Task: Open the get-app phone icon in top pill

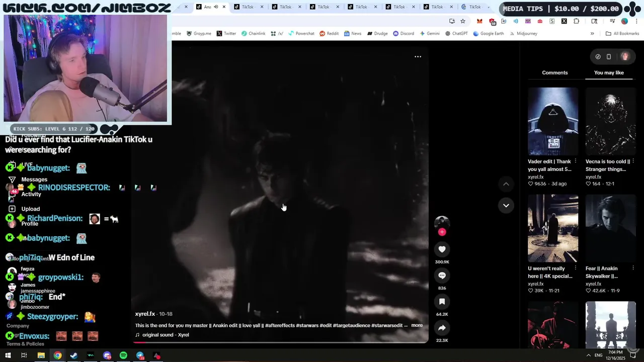Action: (x=609, y=57)
